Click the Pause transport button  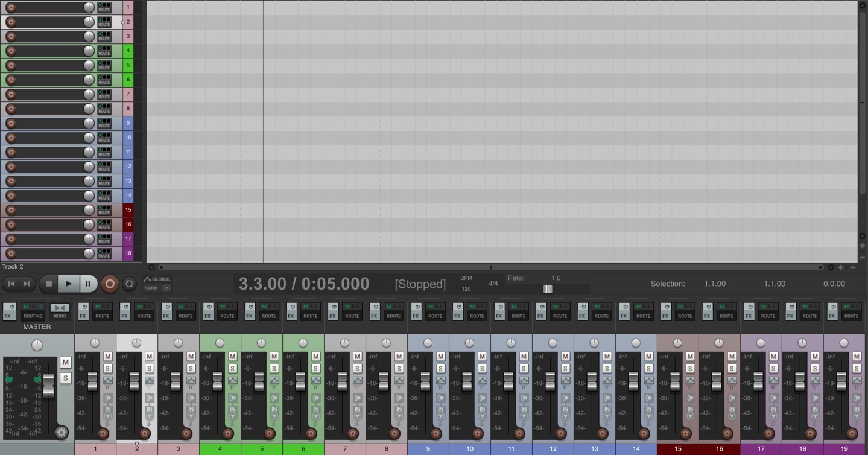(88, 284)
